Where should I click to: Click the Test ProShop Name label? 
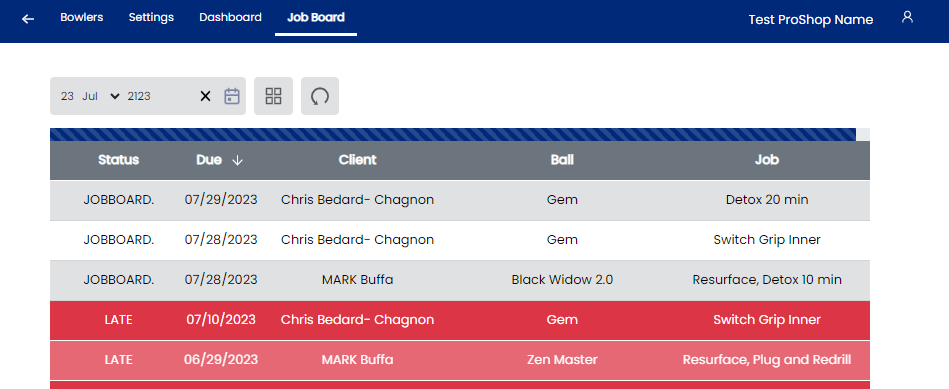pos(811,20)
